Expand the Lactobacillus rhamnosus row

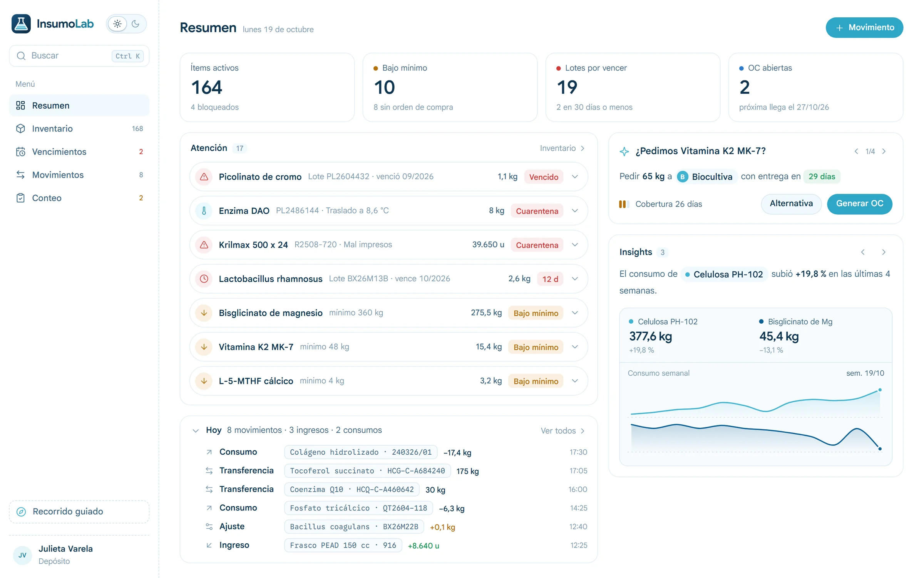[x=575, y=279]
